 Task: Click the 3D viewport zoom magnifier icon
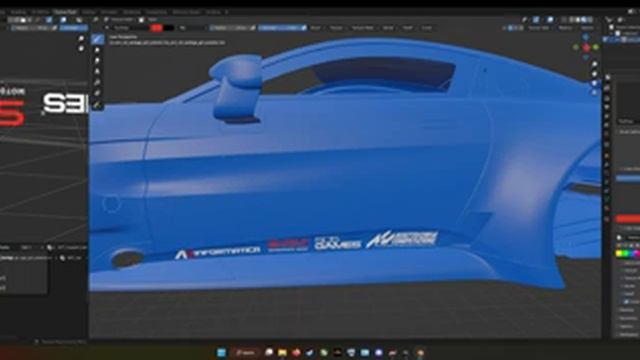click(x=594, y=64)
